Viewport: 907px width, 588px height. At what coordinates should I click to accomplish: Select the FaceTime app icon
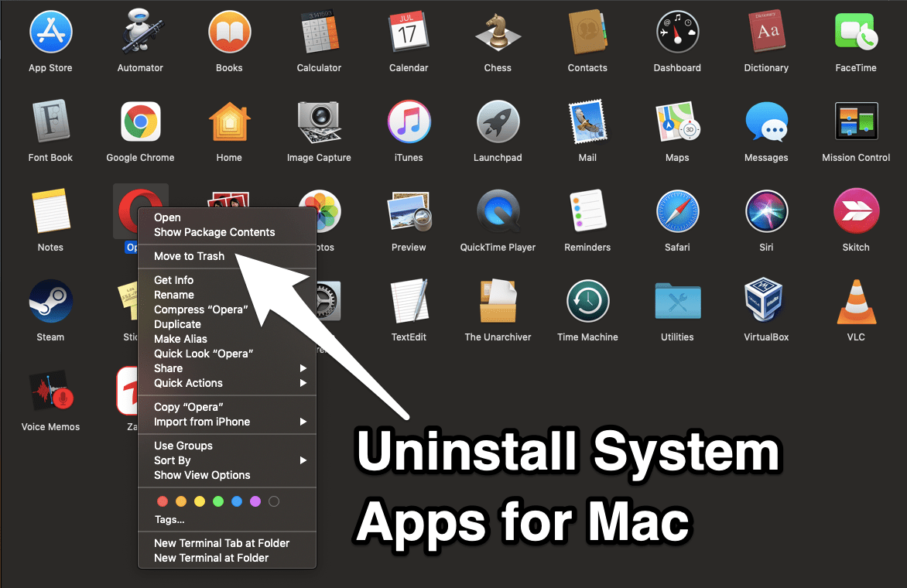[855, 32]
